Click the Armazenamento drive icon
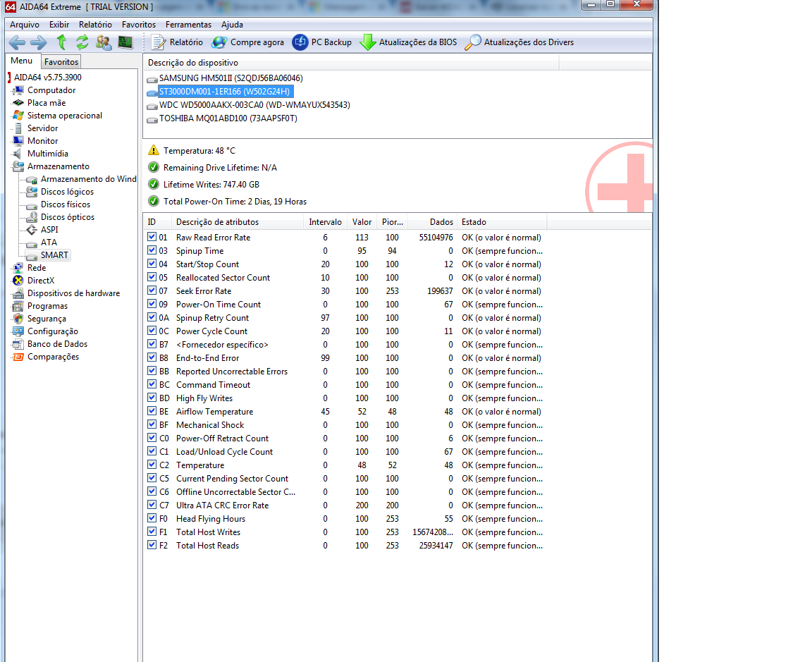812x662 pixels. click(x=18, y=166)
